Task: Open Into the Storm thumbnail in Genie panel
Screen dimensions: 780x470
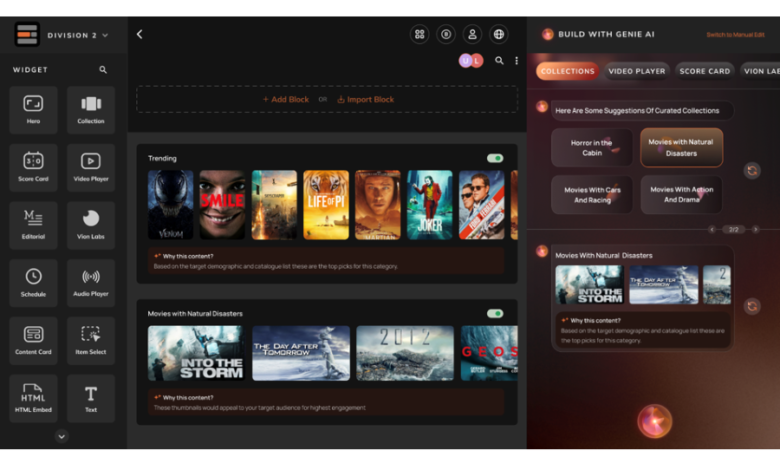Action: click(x=589, y=284)
